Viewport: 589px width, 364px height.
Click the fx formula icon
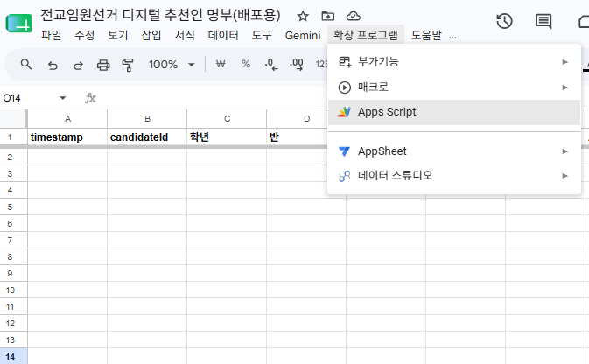[x=90, y=98]
